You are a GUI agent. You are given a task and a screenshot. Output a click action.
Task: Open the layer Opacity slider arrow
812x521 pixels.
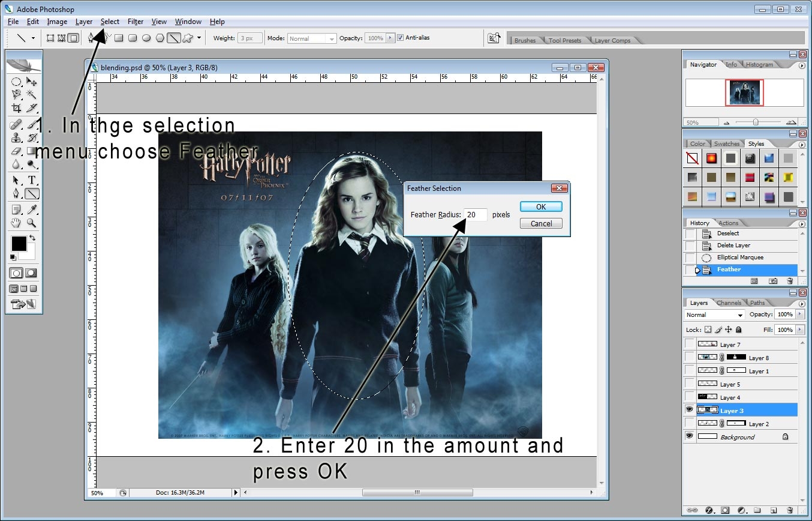[x=800, y=315]
